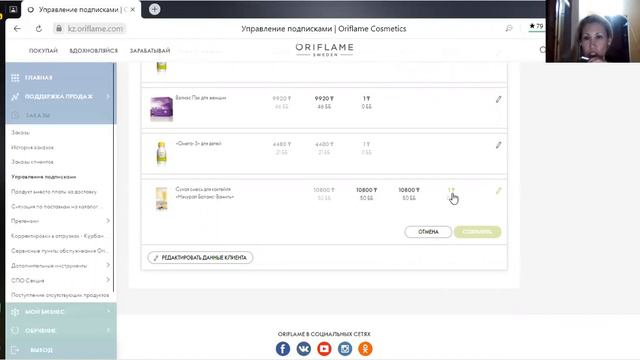Click the zoom magnifier icon in address bar
Viewport: 640px width, 360px height.
coord(509,28)
